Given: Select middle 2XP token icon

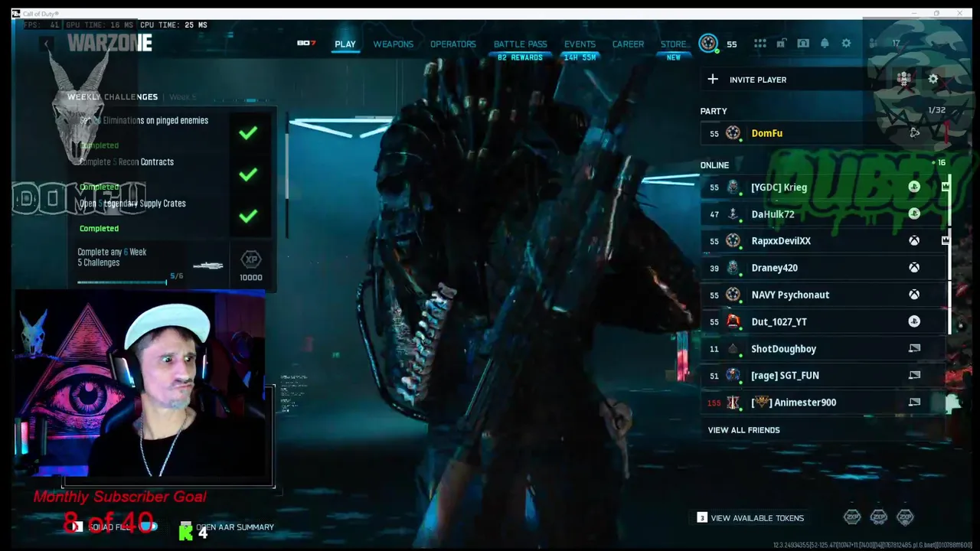Looking at the screenshot, I should [x=878, y=517].
